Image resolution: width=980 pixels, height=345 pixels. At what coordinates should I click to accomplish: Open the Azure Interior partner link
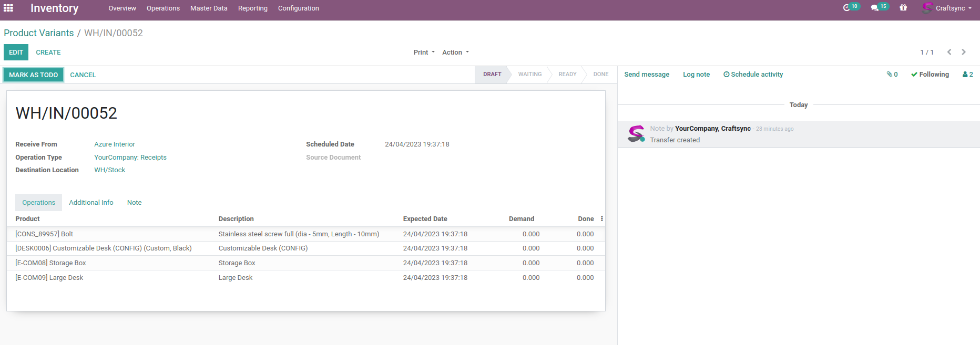pyautogui.click(x=115, y=144)
